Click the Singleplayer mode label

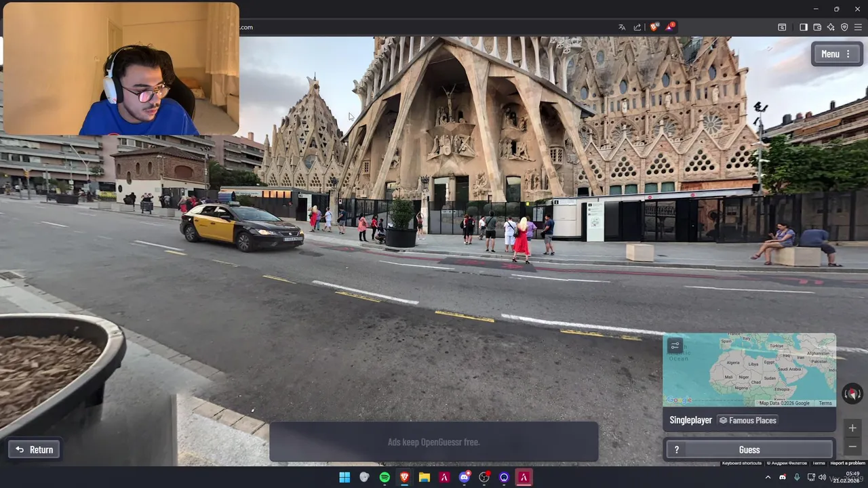point(690,420)
